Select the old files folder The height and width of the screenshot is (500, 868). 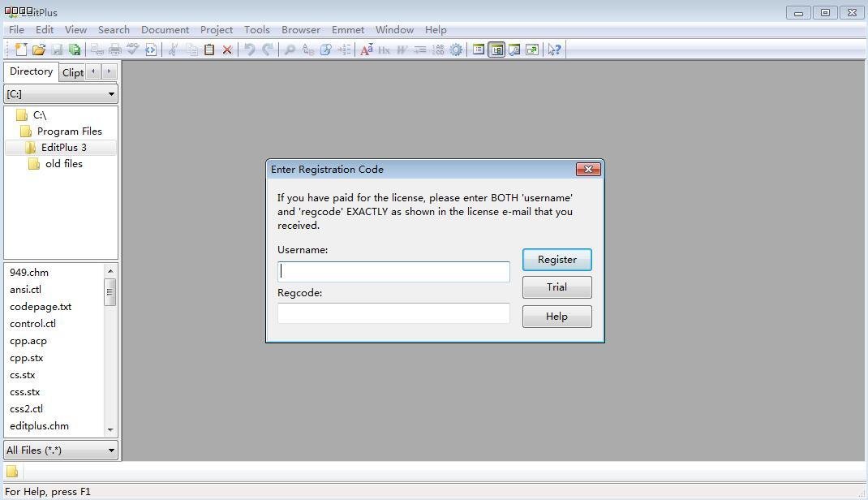[x=63, y=164]
